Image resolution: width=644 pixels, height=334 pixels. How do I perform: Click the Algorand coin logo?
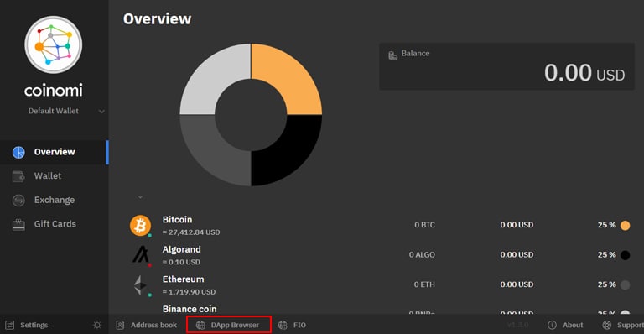click(x=141, y=255)
